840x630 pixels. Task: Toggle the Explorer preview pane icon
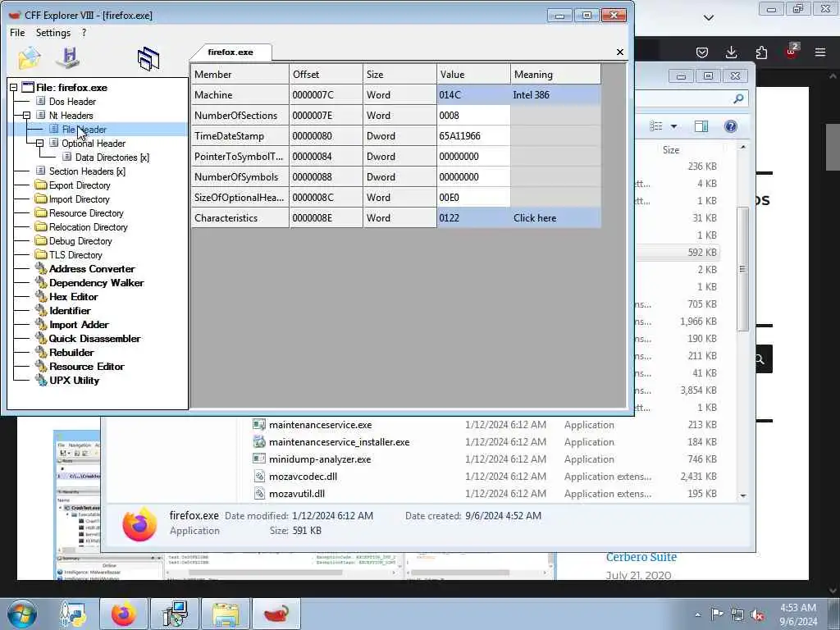[701, 126]
